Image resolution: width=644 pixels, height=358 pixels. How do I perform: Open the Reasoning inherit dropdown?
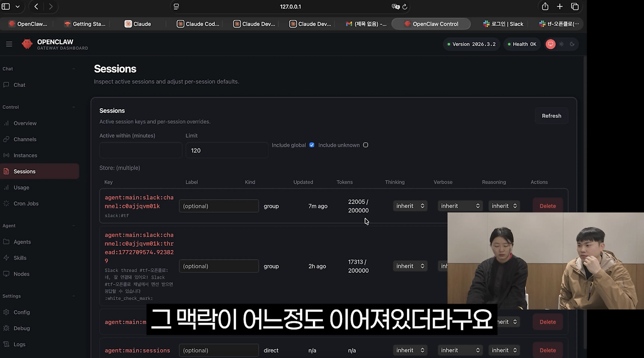[x=504, y=205]
